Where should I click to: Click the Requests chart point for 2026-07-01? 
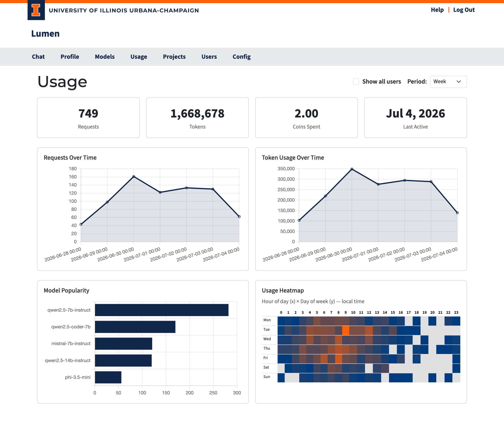click(x=160, y=192)
